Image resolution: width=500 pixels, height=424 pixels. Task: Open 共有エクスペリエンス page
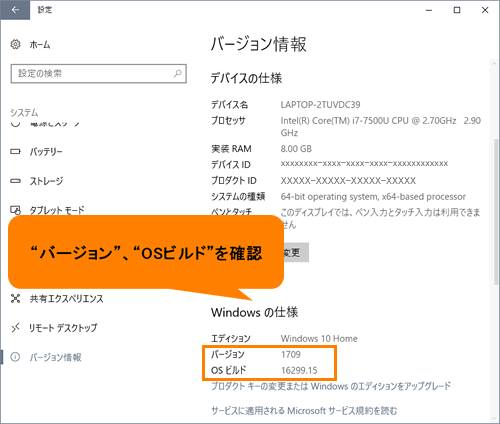pyautogui.click(x=66, y=298)
